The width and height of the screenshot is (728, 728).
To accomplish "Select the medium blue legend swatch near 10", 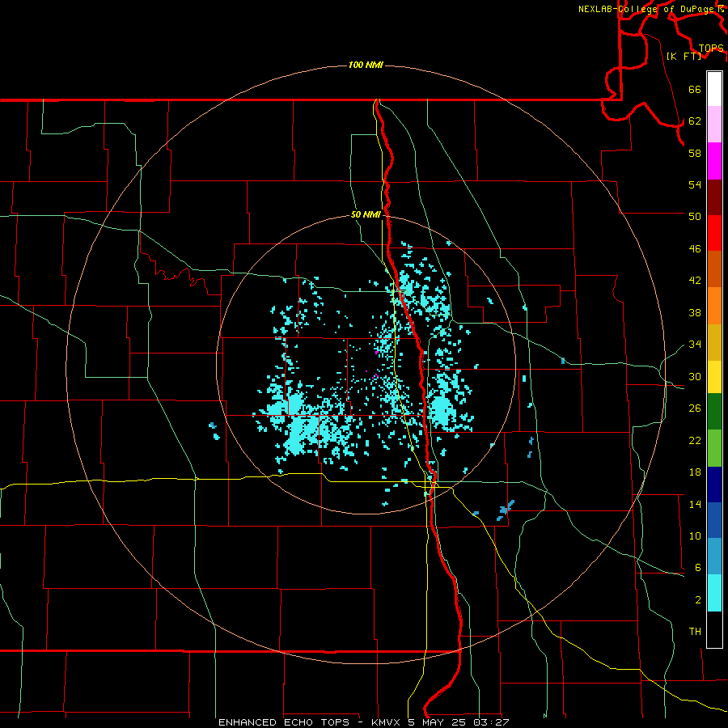I will [x=714, y=520].
